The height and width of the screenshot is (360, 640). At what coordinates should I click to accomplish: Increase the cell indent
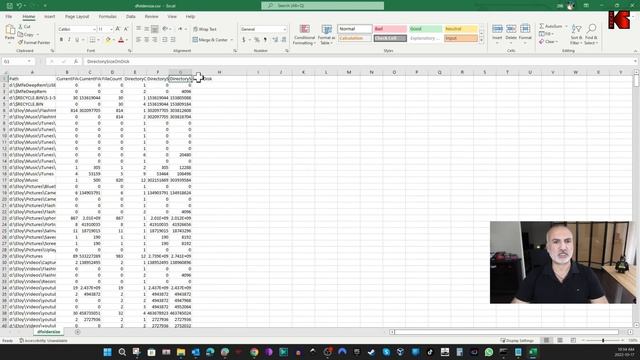point(173,40)
